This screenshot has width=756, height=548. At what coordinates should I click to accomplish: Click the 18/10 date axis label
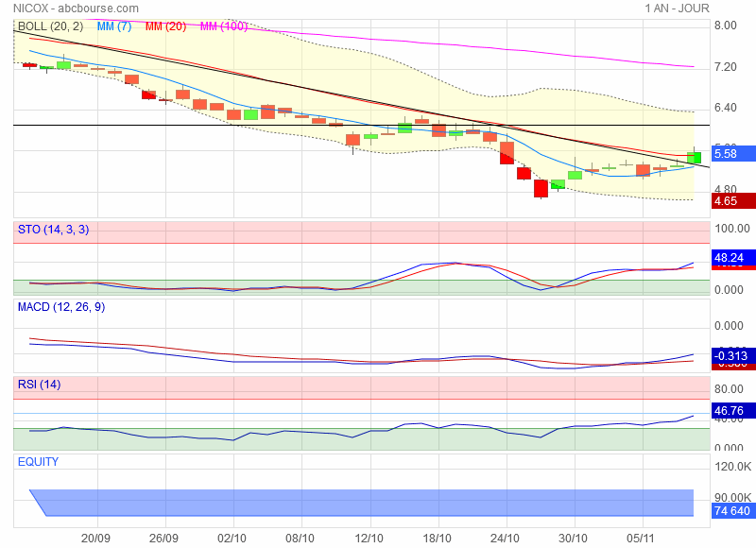pos(437,538)
